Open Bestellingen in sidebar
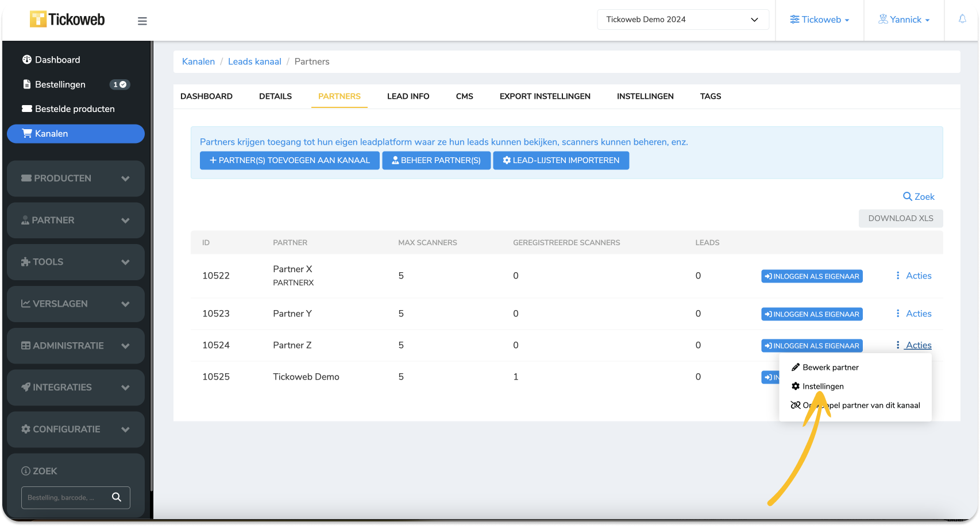The image size is (980, 526). click(54, 84)
